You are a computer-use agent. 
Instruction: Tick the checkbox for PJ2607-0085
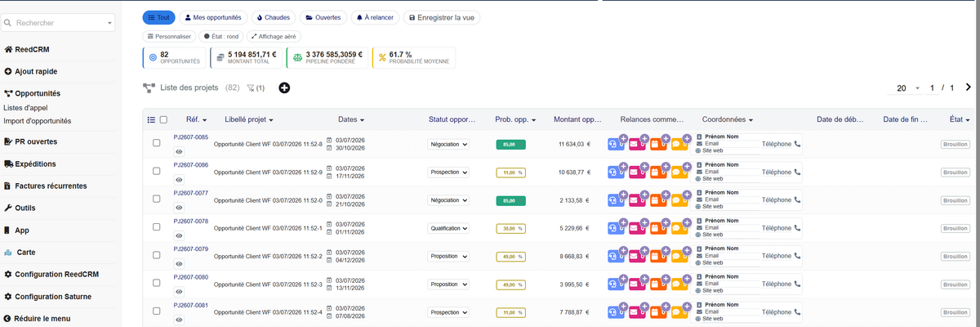pyautogui.click(x=157, y=143)
